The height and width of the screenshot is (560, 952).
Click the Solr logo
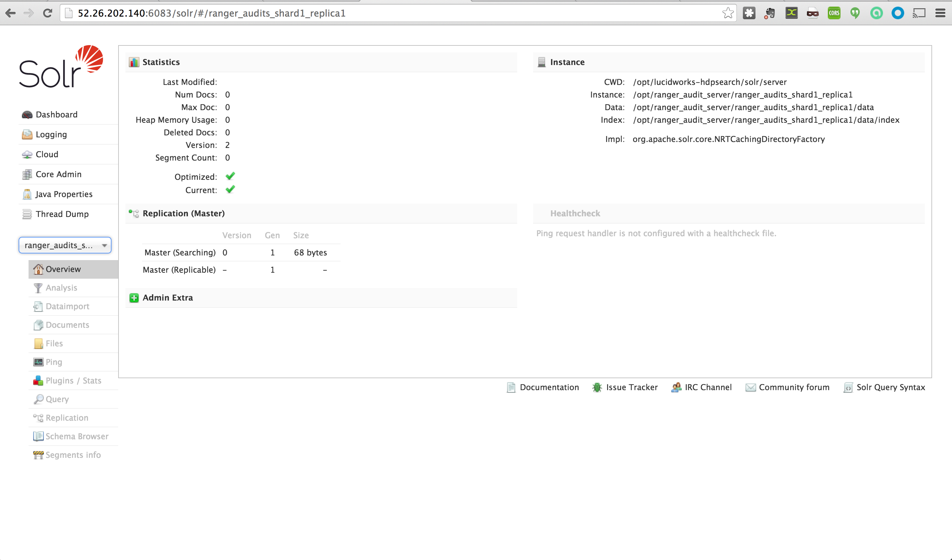pyautogui.click(x=61, y=66)
